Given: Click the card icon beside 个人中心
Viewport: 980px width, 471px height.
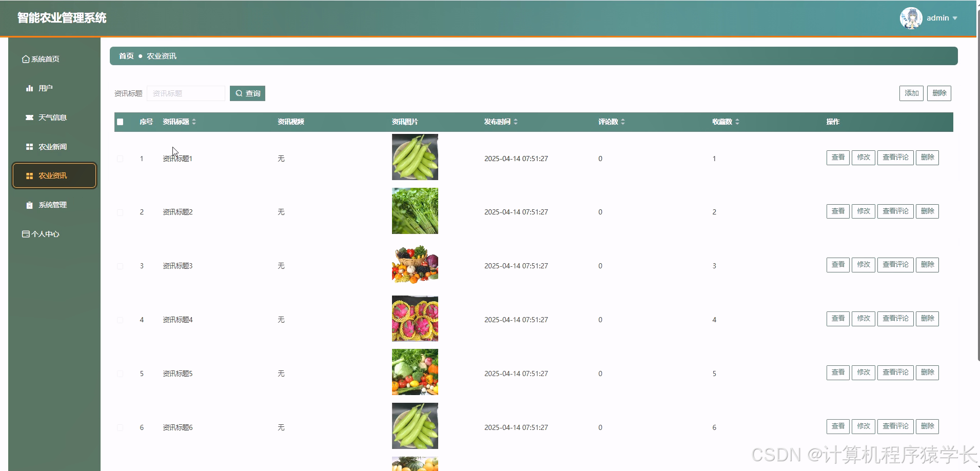Looking at the screenshot, I should [26, 234].
